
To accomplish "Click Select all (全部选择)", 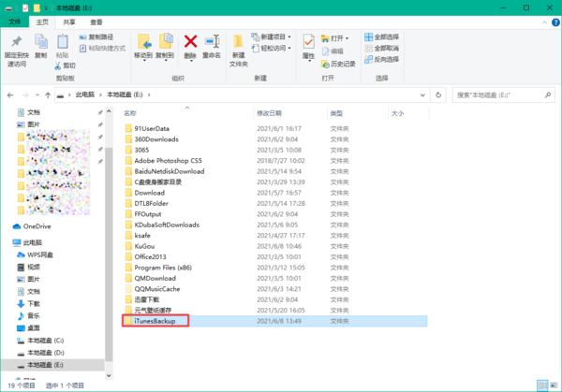I will (382, 36).
